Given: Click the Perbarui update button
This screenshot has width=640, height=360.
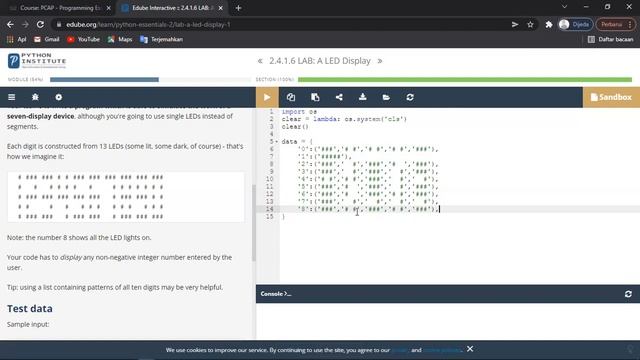Looking at the screenshot, I should point(616,24).
